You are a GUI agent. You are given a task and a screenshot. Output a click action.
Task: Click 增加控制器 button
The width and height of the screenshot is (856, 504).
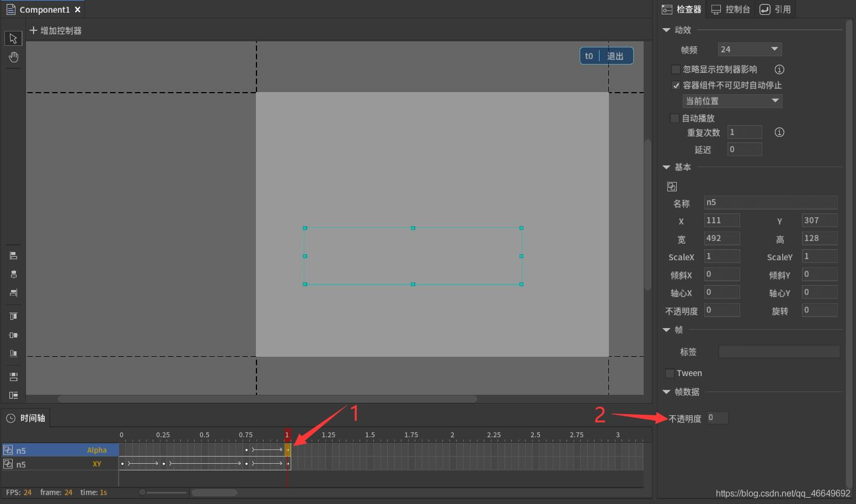pos(55,30)
